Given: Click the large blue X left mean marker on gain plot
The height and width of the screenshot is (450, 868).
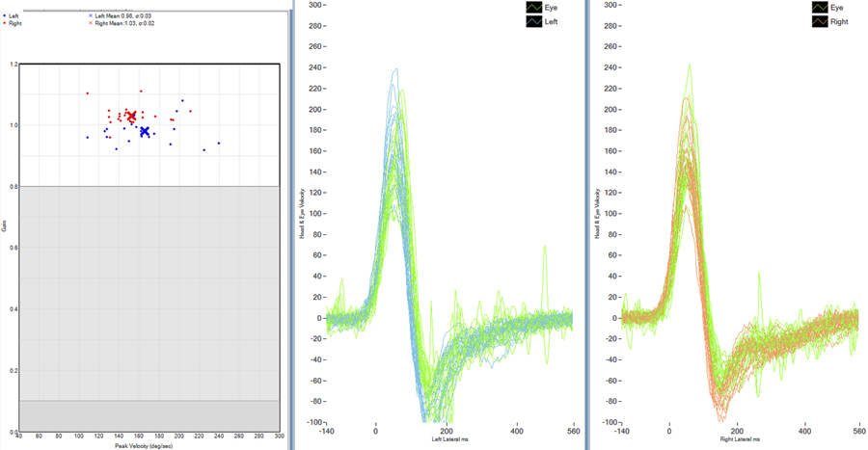Looking at the screenshot, I should click(x=145, y=131).
